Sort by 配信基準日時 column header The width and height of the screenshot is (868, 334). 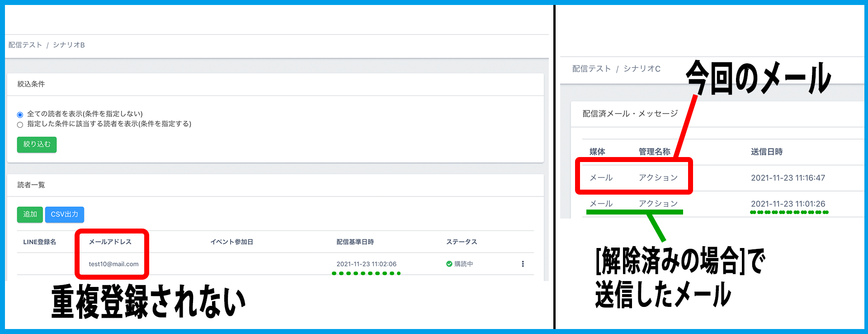(355, 242)
